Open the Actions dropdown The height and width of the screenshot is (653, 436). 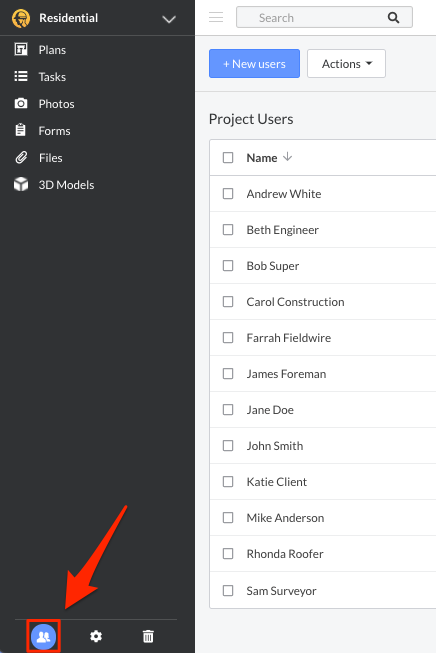[346, 64]
